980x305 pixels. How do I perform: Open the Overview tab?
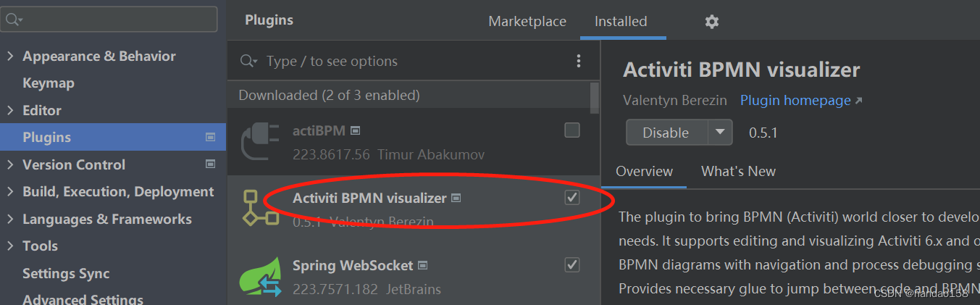(x=644, y=171)
